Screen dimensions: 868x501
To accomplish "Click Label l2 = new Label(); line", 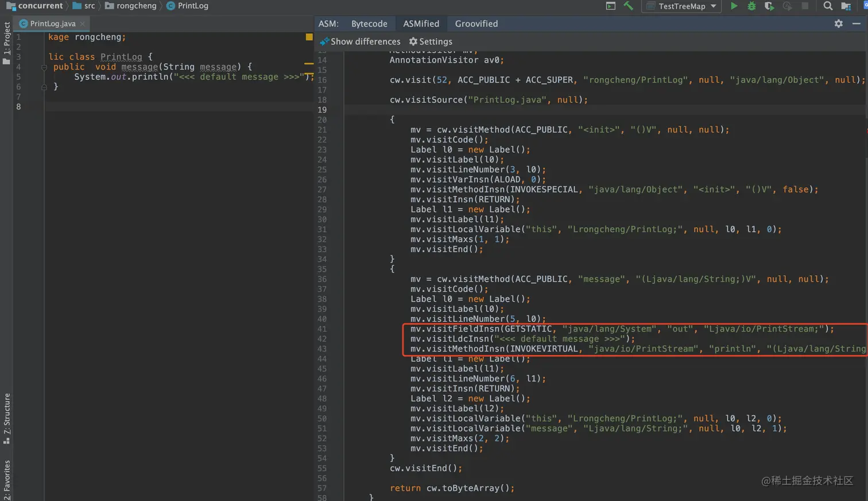I will [x=470, y=399].
